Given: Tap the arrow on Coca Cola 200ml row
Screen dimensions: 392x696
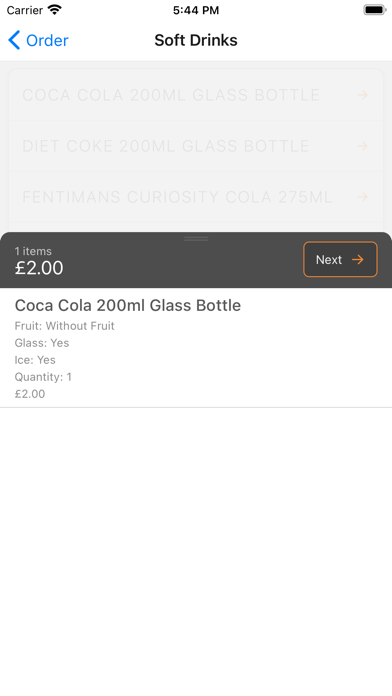Looking at the screenshot, I should click(363, 95).
